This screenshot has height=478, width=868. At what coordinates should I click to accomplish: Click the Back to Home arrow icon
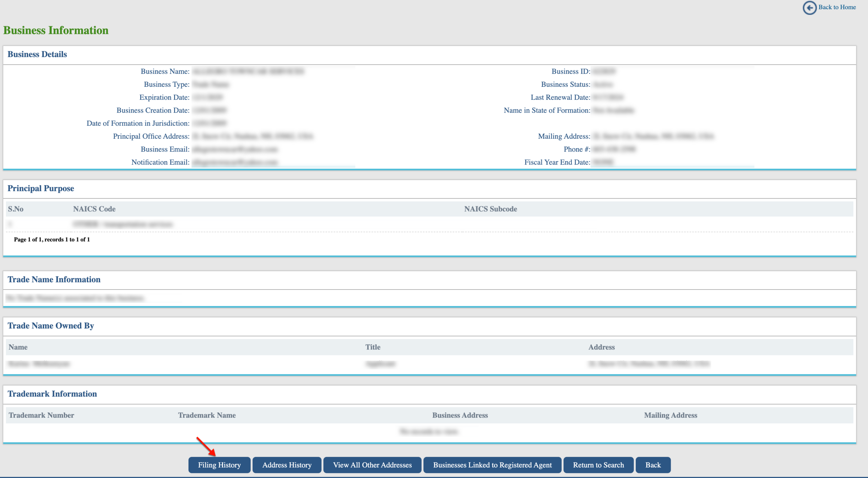click(809, 7)
